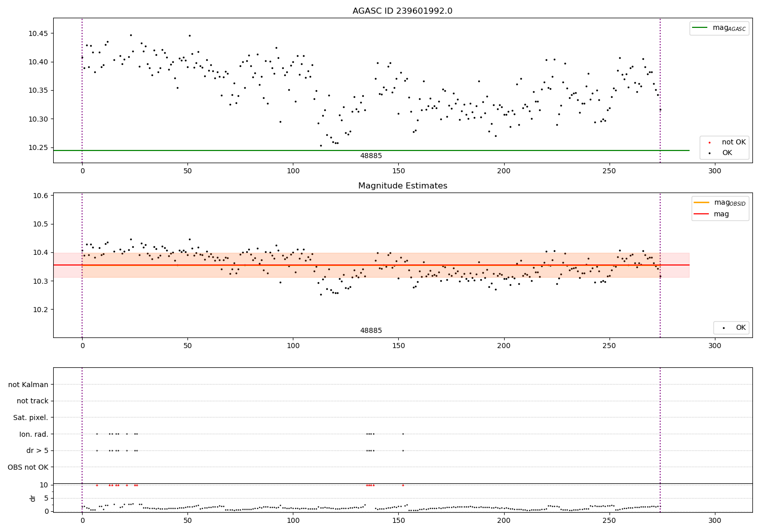760x532 pixels.
Task: Click the orange mag OBSID legend line sample
Action: 702,203
